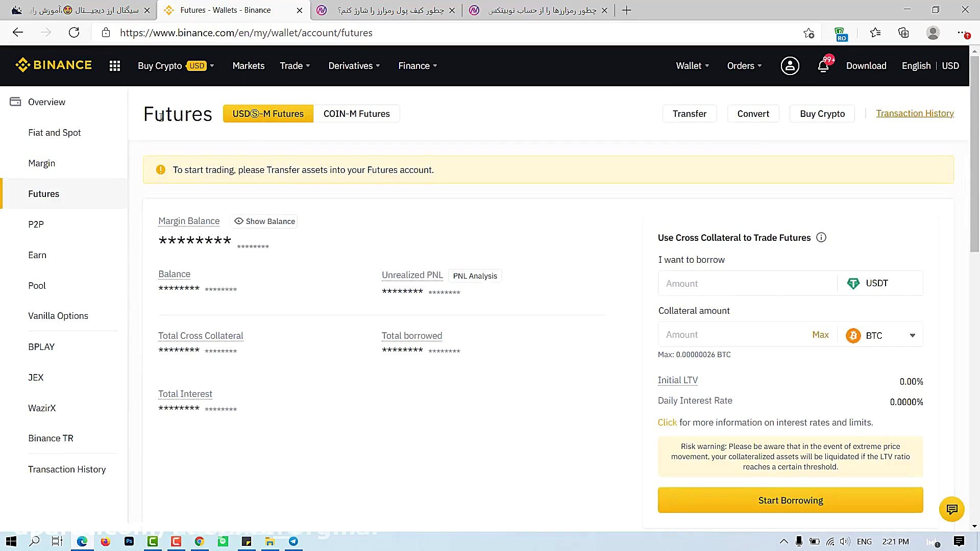Open English language selector
The height and width of the screenshot is (551, 980).
[916, 66]
